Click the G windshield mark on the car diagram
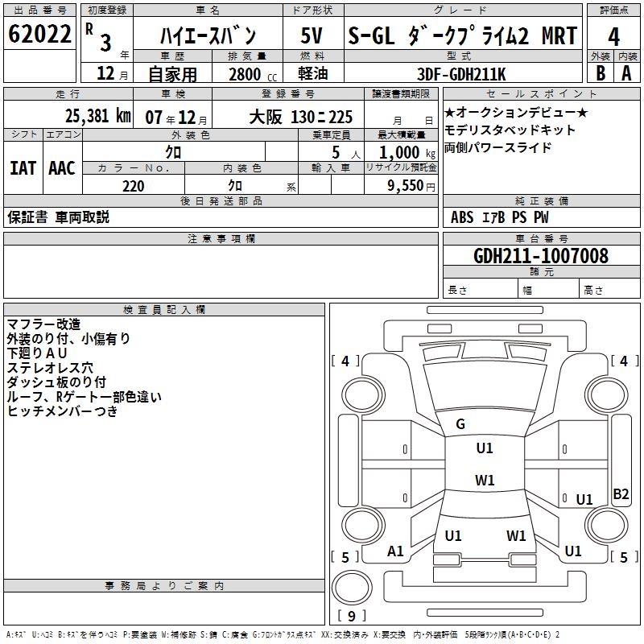Image resolution: width=644 pixels, height=644 pixels. [x=460, y=424]
